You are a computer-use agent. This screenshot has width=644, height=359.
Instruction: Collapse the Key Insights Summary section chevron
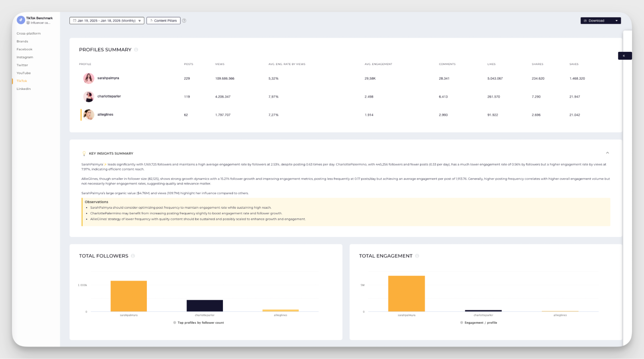(x=608, y=153)
